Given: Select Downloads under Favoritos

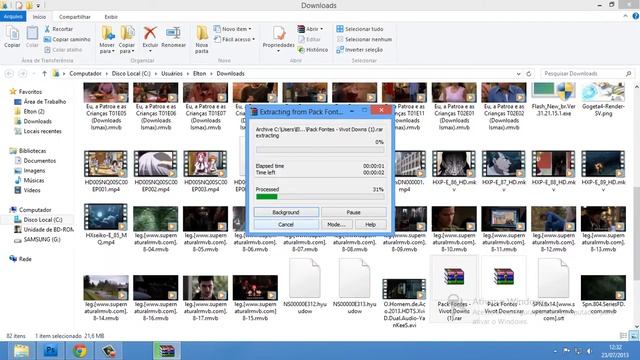Looking at the screenshot, I should 33,121.
